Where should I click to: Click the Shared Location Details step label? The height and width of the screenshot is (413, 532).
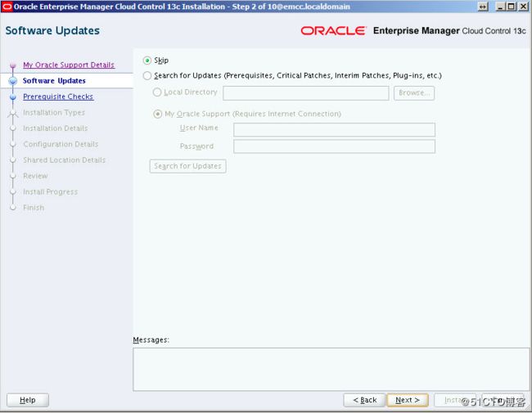coord(64,160)
